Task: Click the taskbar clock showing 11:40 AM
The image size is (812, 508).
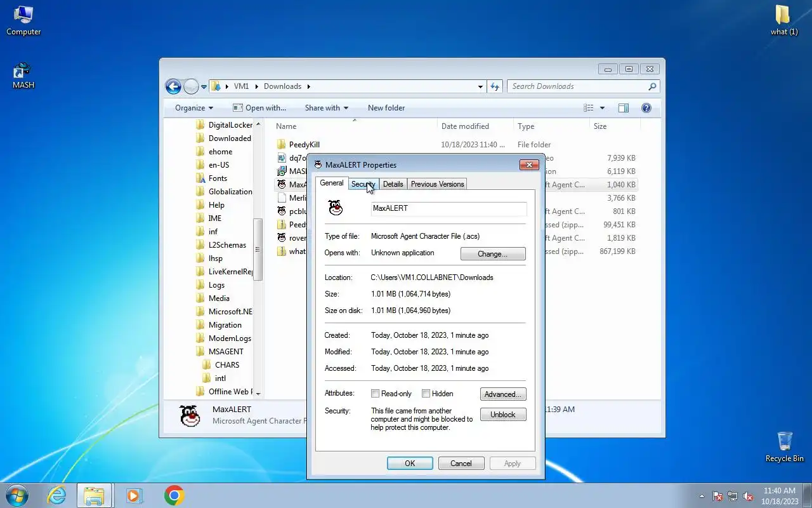Action: (x=779, y=491)
